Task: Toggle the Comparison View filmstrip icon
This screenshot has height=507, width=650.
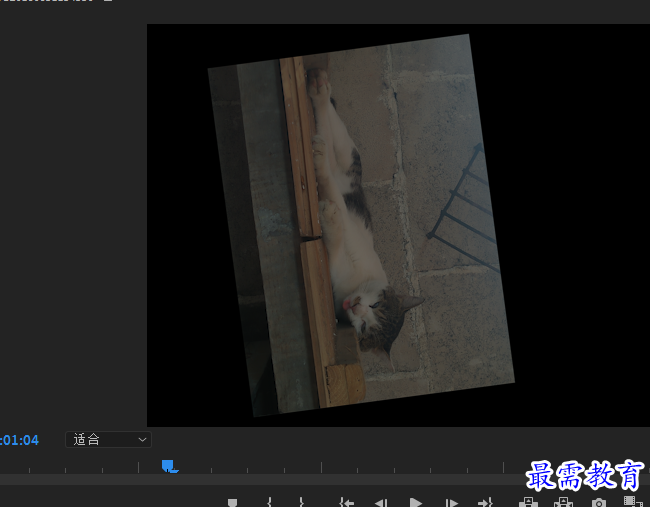Action: [633, 501]
